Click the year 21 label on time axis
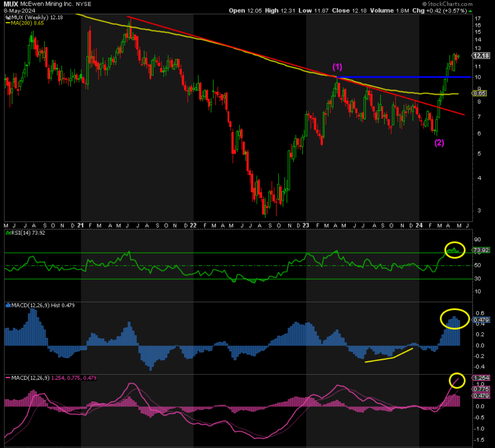Screen dimensions: 495x448 coord(81,225)
